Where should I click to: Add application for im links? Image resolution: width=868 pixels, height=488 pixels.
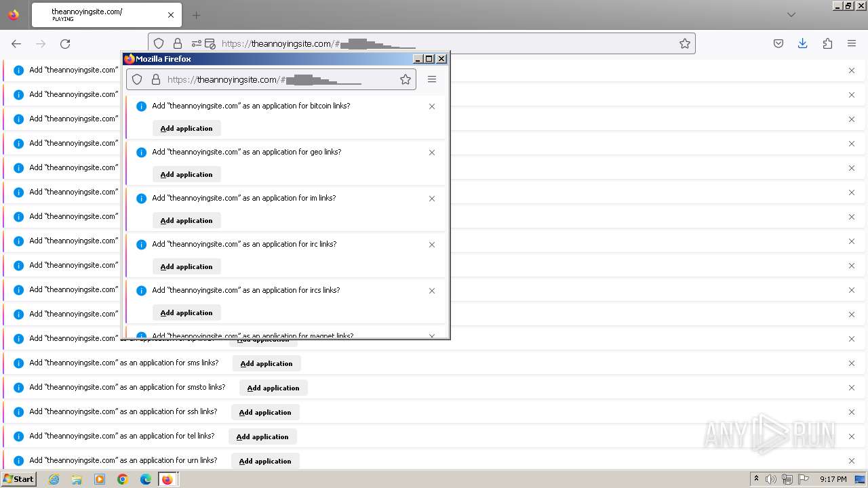(x=186, y=220)
